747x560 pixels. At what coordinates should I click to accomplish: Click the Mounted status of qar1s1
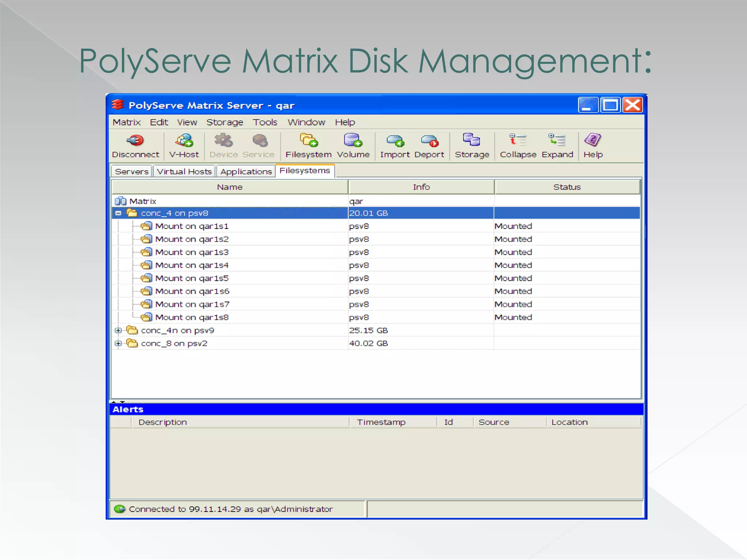click(x=513, y=226)
